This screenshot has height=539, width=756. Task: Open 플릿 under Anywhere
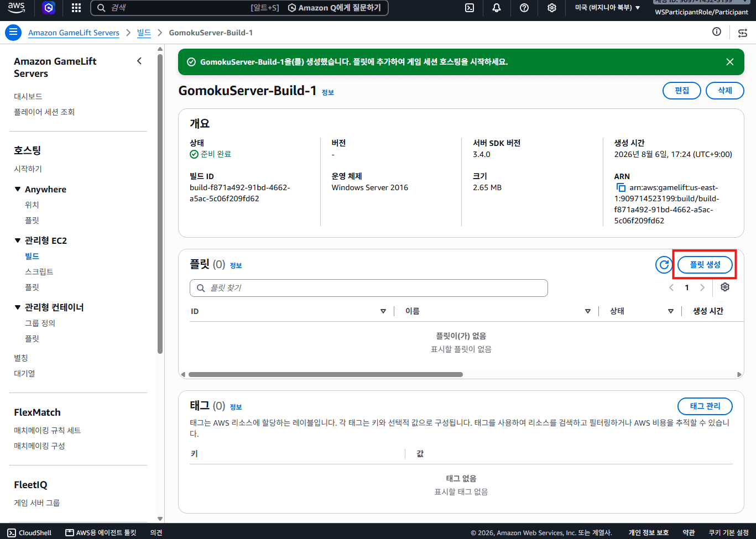coord(32,220)
